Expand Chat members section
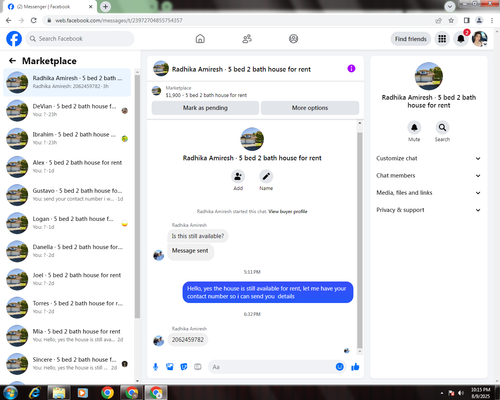Image resolution: width=500 pixels, height=400 pixels. coord(428,176)
